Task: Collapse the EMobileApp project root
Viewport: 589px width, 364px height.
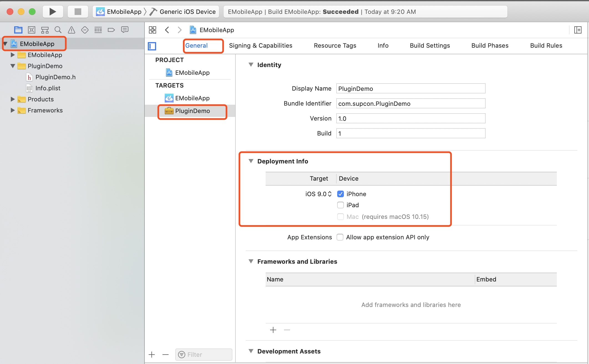Action: tap(5, 44)
